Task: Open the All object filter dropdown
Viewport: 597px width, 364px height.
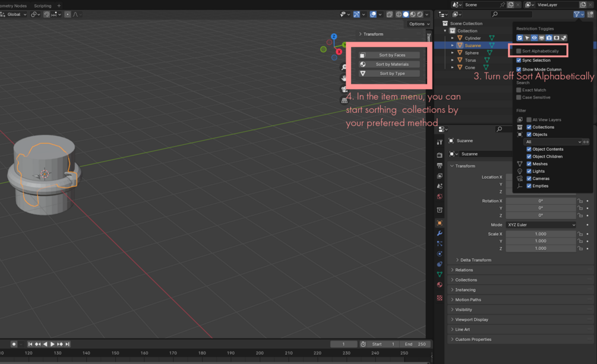Action: 553,142
